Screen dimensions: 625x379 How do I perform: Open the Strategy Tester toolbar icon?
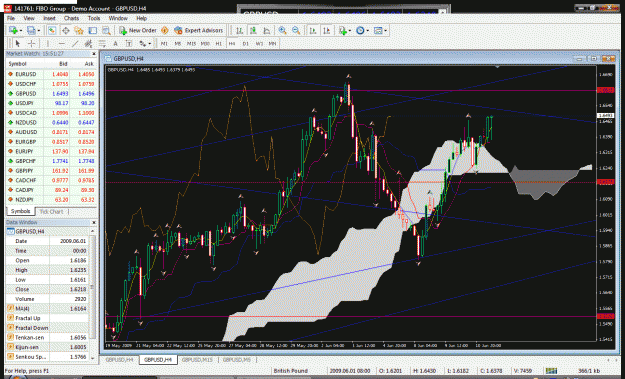[106, 30]
